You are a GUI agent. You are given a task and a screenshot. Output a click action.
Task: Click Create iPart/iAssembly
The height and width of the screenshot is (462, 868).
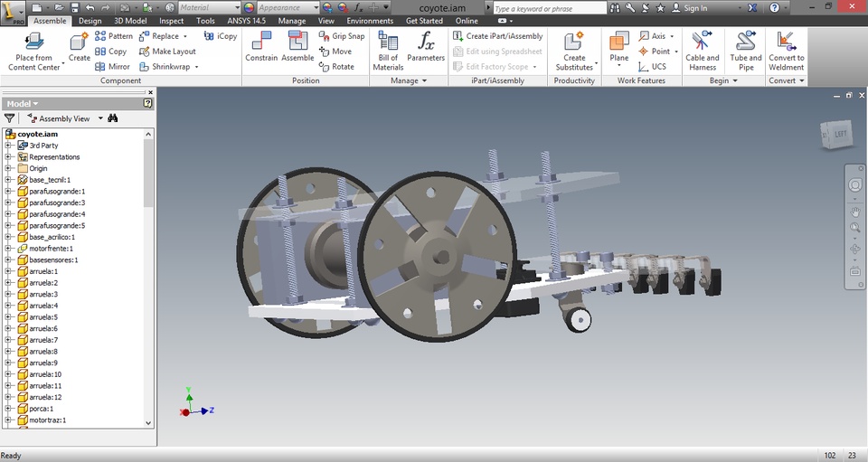coord(497,36)
